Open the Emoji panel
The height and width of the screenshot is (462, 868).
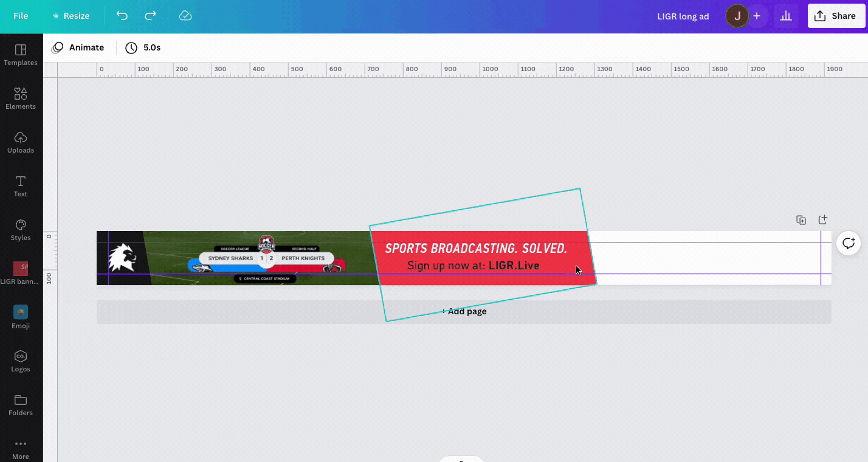click(21, 317)
